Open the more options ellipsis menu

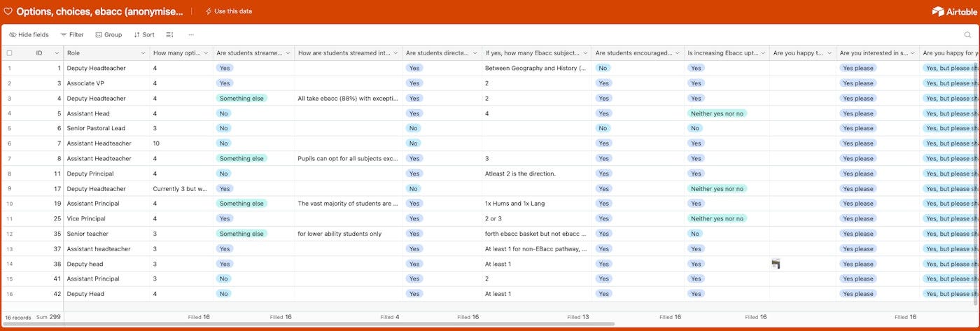[x=191, y=34]
